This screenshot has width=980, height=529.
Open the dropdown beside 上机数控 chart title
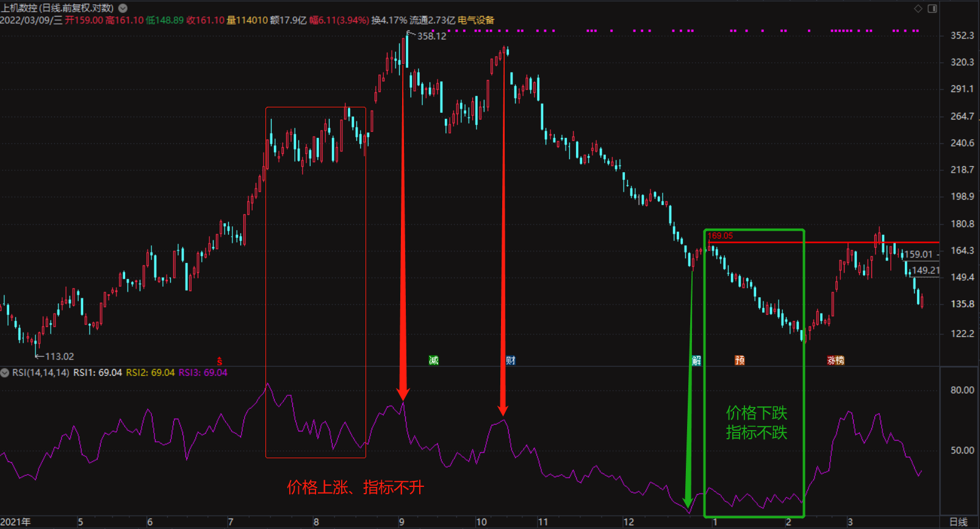tap(123, 8)
